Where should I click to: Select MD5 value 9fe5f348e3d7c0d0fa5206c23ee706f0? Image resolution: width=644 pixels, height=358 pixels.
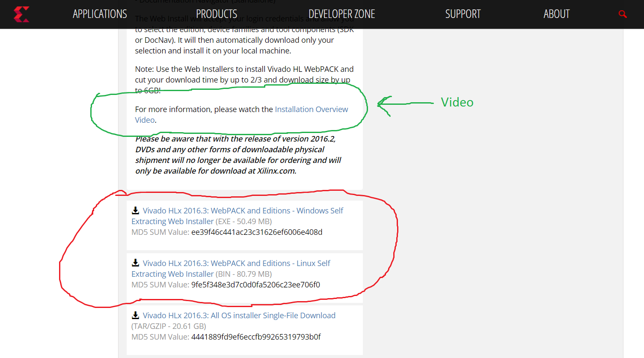(x=255, y=285)
